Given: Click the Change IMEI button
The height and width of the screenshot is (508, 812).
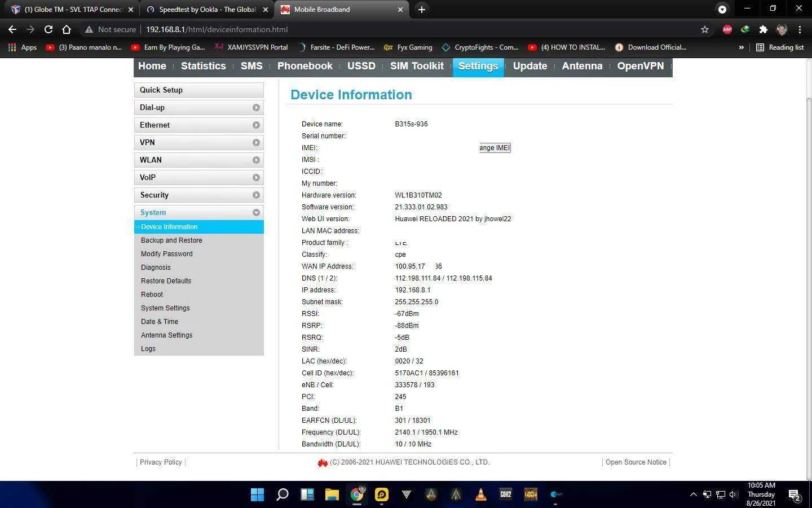Looking at the screenshot, I should (x=495, y=148).
